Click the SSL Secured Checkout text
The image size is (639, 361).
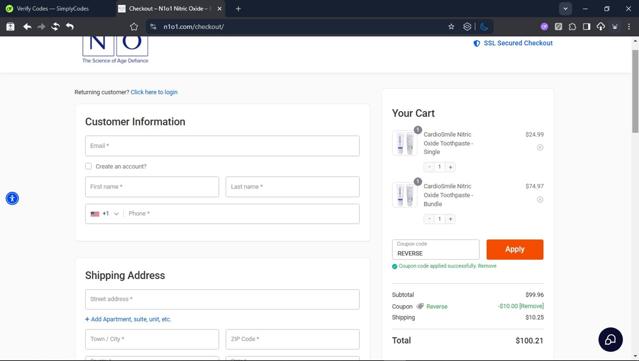(518, 43)
